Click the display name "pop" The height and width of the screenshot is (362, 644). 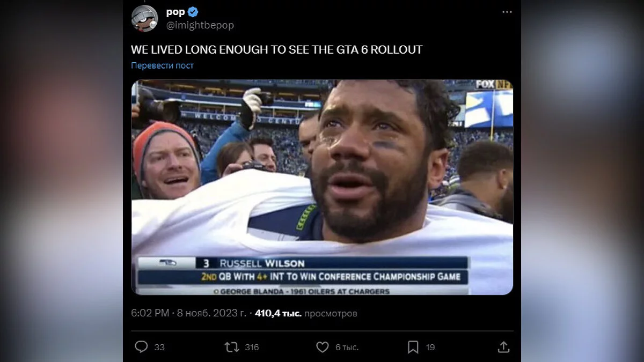point(175,12)
